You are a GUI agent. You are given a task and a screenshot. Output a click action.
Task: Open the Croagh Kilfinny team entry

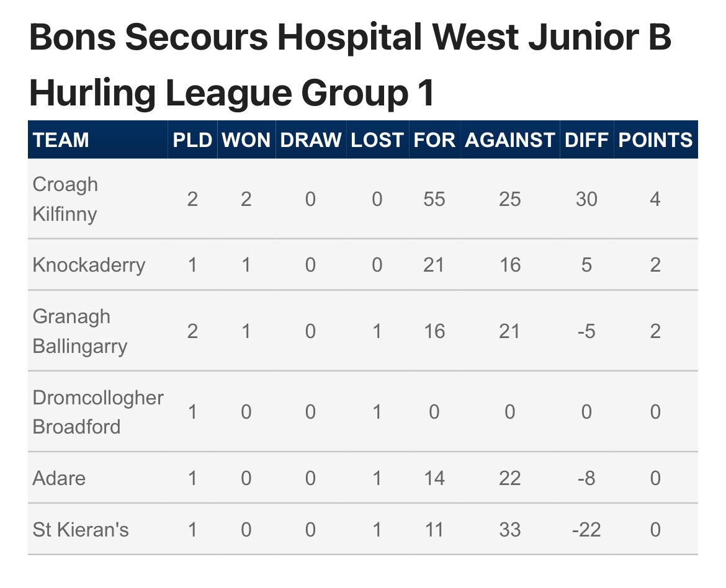65,199
